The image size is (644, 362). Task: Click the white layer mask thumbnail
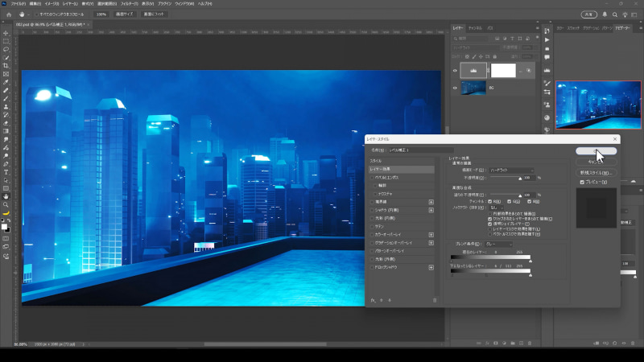tap(503, 71)
